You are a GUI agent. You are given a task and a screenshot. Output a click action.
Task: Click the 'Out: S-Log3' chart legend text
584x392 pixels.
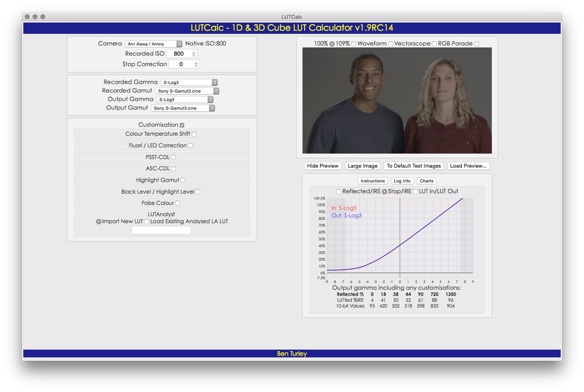pyautogui.click(x=346, y=216)
